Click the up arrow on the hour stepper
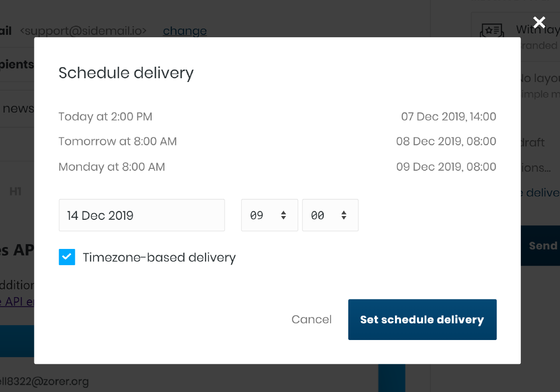 coord(283,212)
